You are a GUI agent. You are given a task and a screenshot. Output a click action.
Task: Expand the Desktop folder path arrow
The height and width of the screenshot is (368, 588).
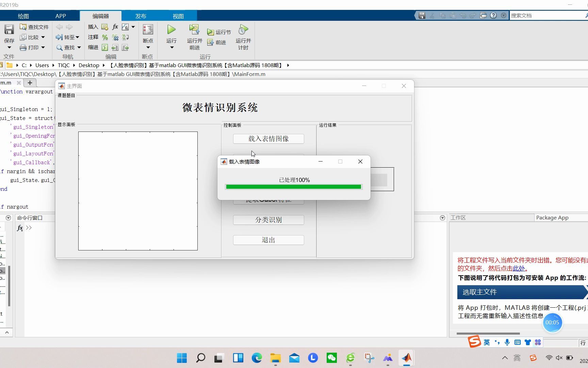[103, 65]
